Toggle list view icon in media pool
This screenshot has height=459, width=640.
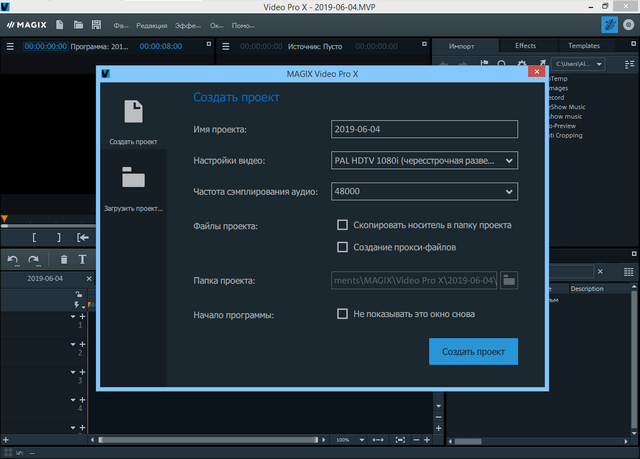coord(629,64)
